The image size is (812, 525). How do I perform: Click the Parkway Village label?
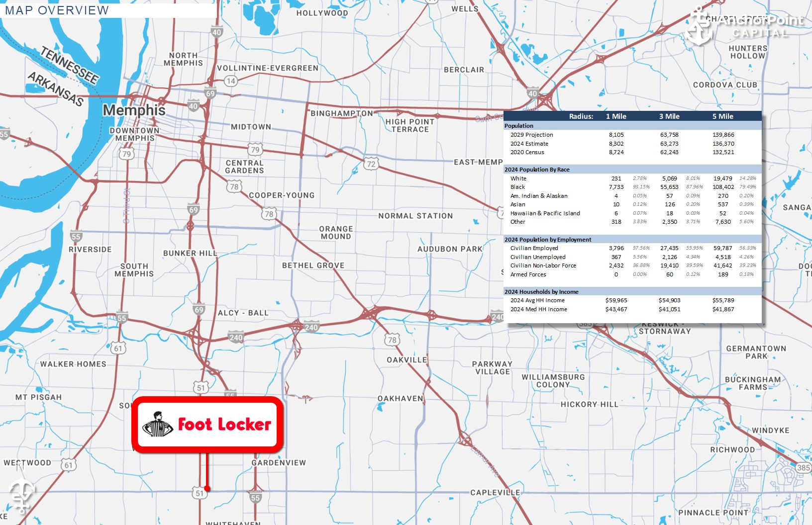[492, 368]
